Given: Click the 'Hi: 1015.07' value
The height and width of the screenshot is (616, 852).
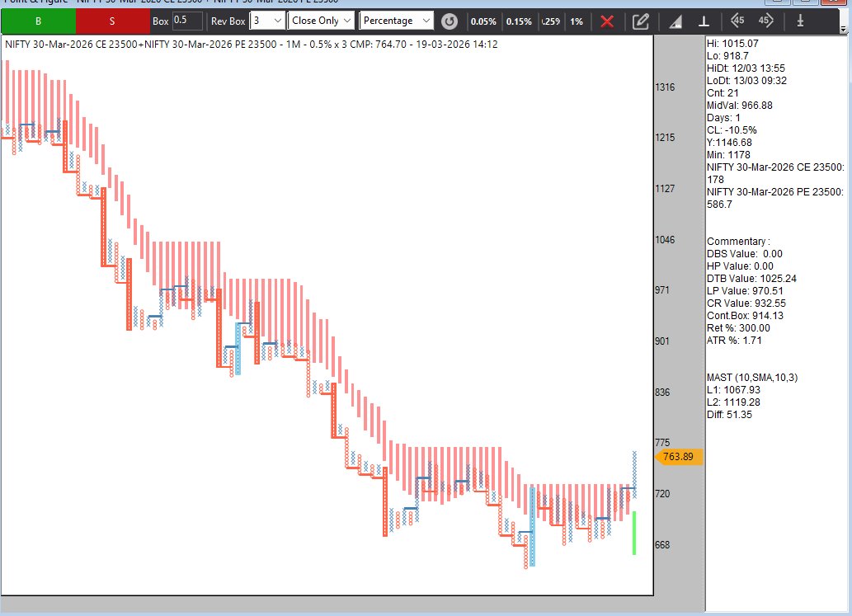Looking at the screenshot, I should pyautogui.click(x=732, y=44).
